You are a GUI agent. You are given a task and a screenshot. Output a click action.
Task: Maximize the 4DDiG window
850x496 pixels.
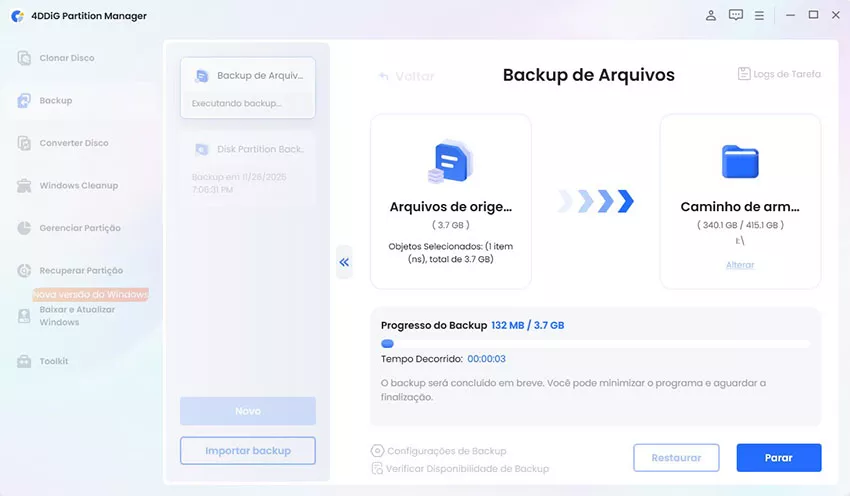click(813, 15)
